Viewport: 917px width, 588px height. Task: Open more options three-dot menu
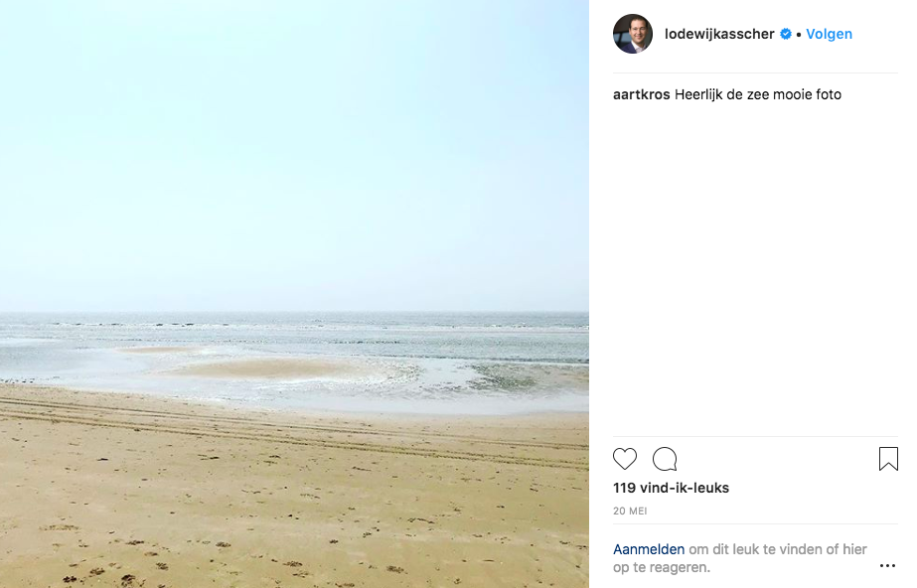(887, 566)
